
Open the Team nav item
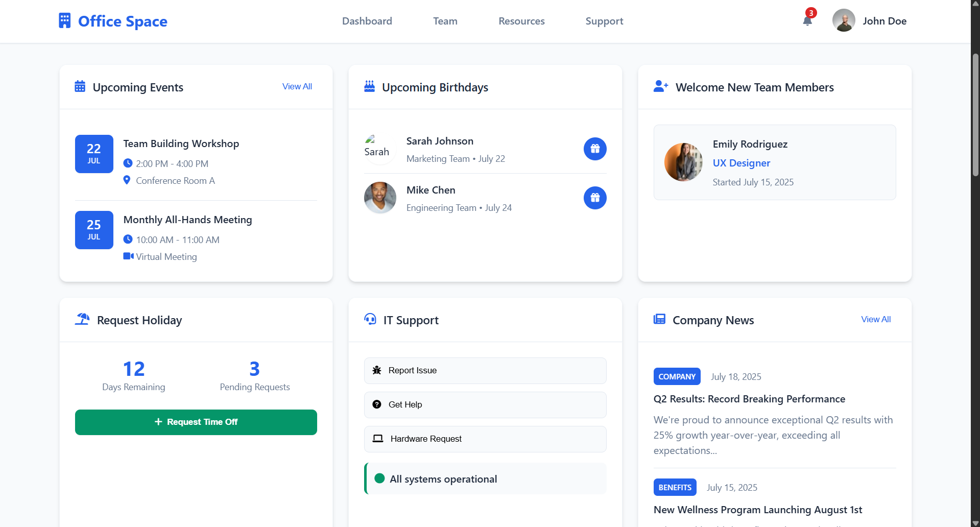coord(445,21)
